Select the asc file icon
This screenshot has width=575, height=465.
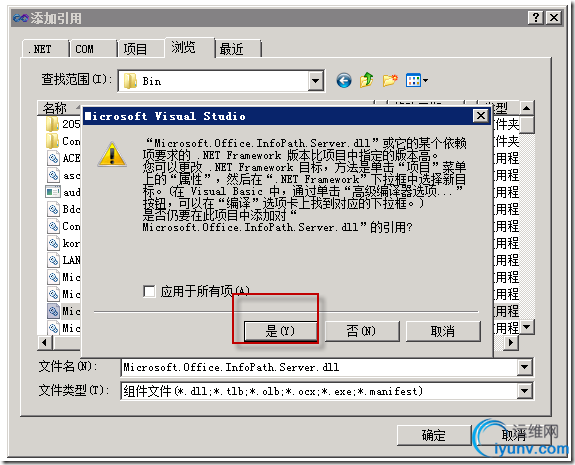pos(53,175)
